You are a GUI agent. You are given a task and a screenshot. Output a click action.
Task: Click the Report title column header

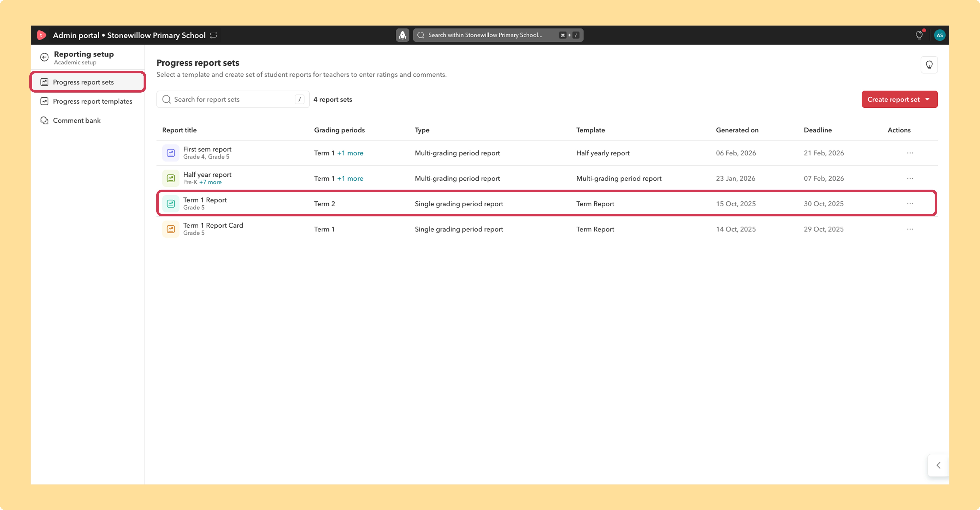[x=179, y=130]
